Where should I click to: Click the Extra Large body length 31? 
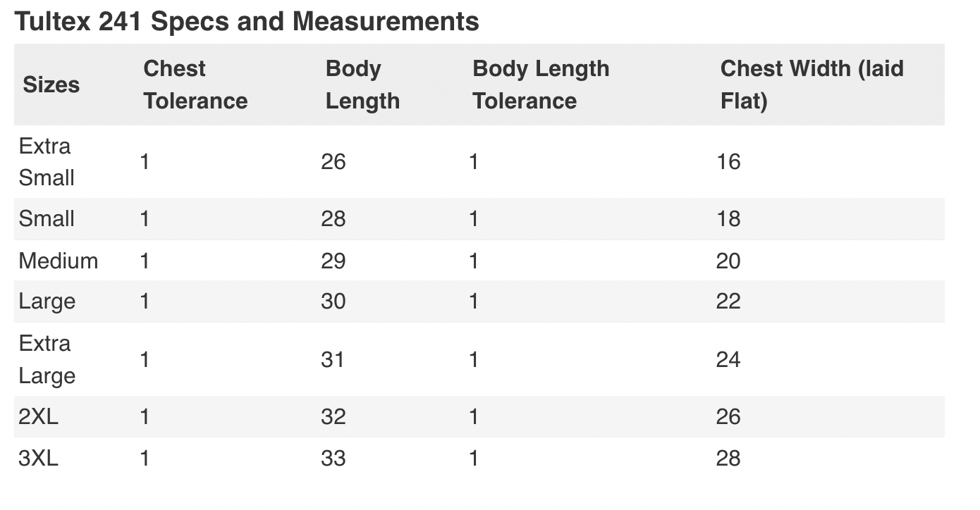tap(333, 359)
